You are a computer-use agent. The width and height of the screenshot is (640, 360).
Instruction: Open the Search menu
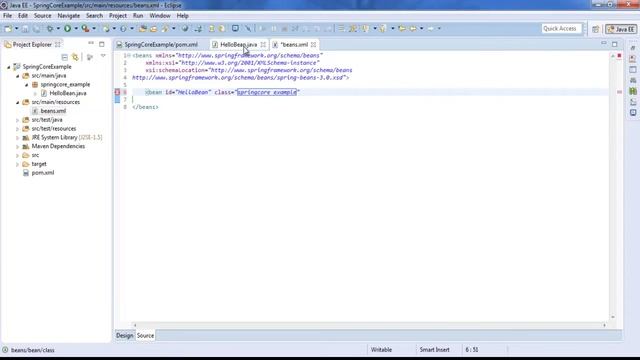click(x=94, y=16)
